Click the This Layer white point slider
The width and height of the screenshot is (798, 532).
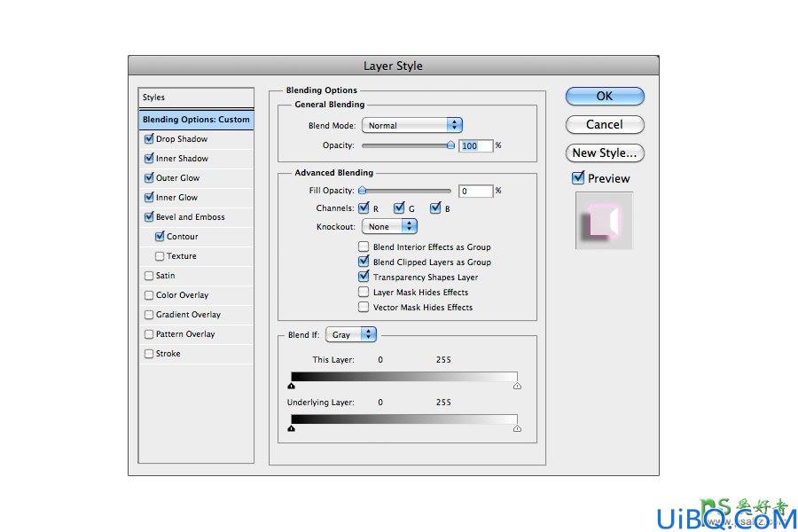[x=517, y=386]
